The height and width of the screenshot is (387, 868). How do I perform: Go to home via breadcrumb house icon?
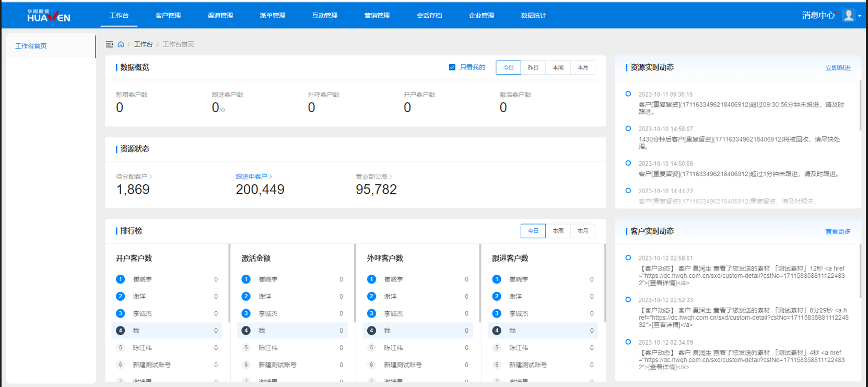121,44
